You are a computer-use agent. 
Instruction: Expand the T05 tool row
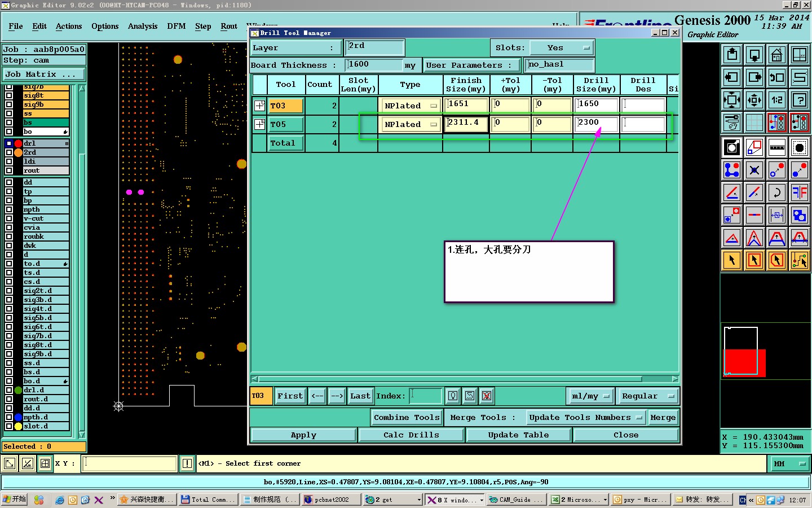click(259, 124)
